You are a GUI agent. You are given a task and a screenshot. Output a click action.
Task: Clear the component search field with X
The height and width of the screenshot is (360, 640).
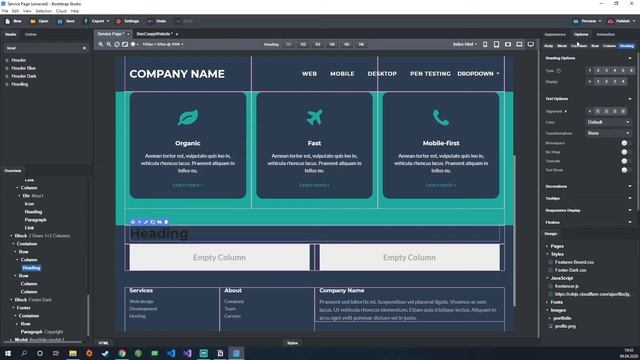pos(84,48)
